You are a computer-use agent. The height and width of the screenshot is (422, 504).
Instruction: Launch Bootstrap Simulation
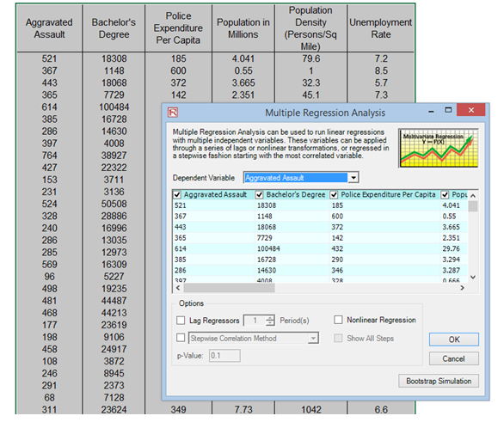pos(439,381)
